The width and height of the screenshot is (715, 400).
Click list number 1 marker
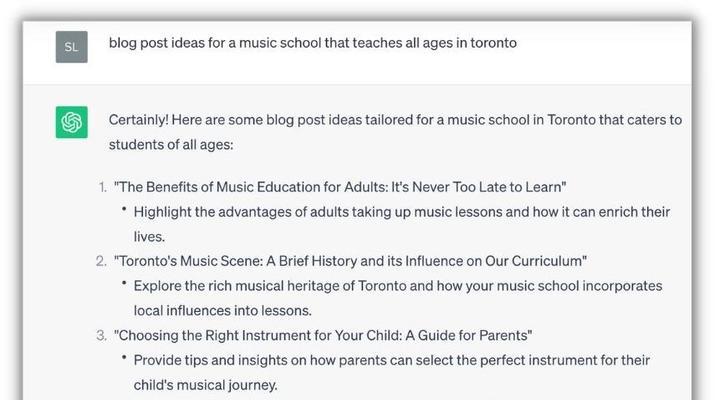(x=103, y=187)
